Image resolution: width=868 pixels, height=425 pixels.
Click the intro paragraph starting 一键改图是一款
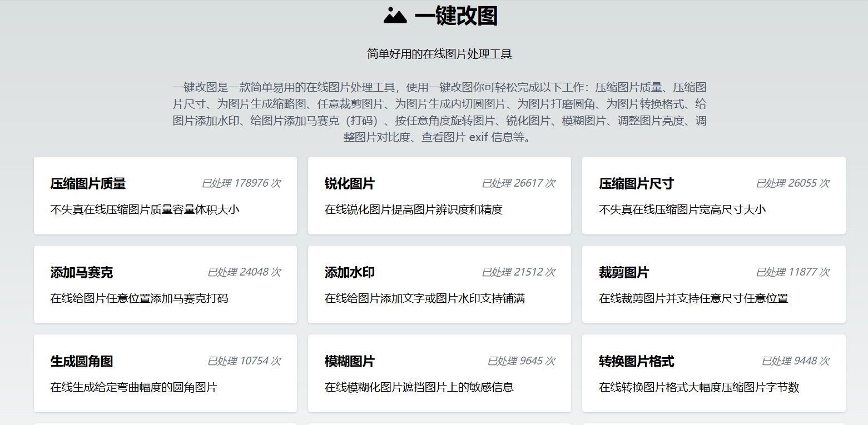pos(439,112)
